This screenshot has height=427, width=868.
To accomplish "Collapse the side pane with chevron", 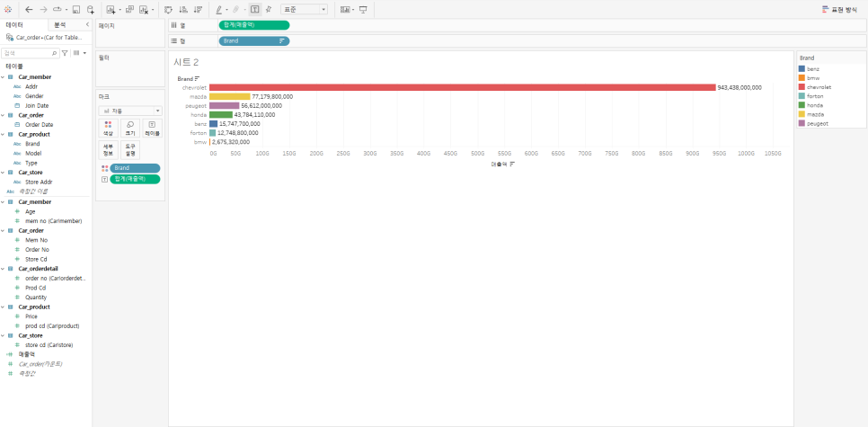I will coord(87,25).
